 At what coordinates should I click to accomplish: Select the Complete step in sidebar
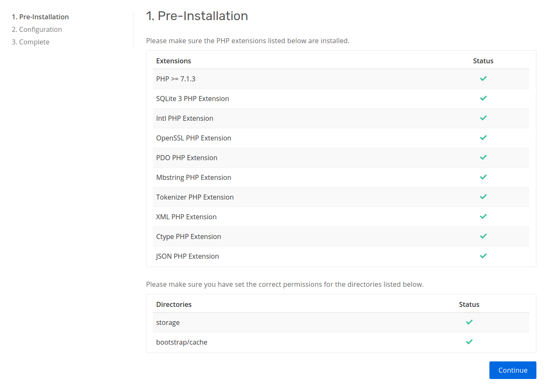click(31, 42)
